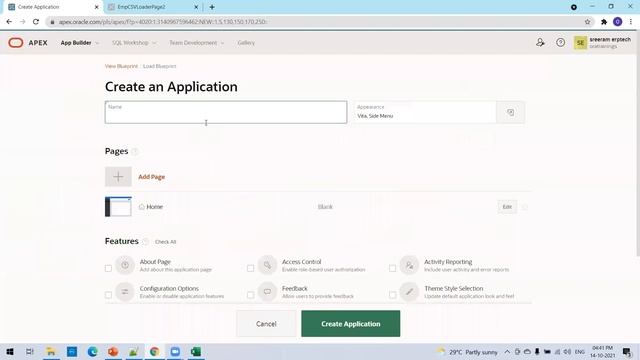The image size is (640, 360).
Task: Click the plus Add Page icon
Action: (x=118, y=177)
